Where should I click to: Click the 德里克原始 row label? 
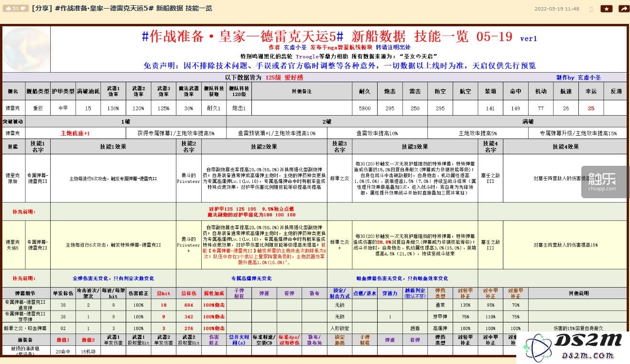click(x=13, y=178)
